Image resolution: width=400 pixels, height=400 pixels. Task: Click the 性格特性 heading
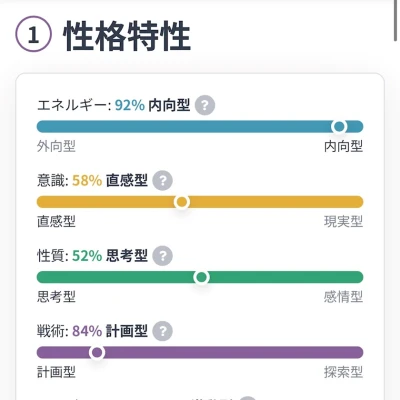tap(127, 36)
